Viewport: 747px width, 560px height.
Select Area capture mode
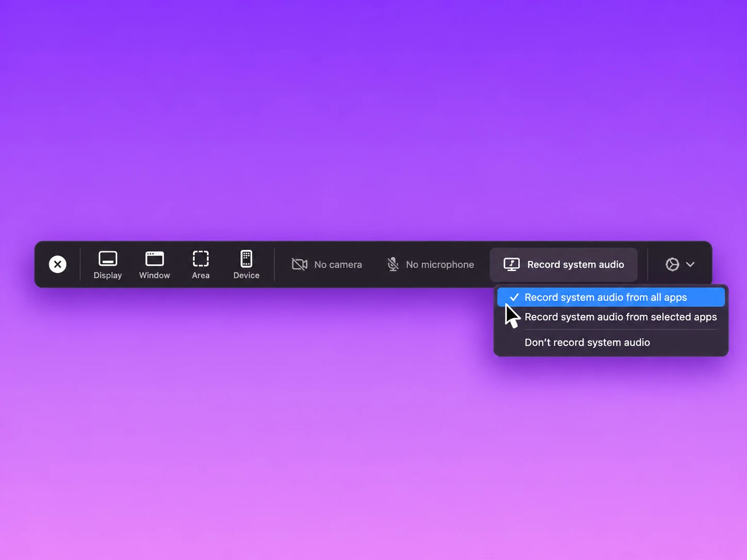(x=201, y=265)
